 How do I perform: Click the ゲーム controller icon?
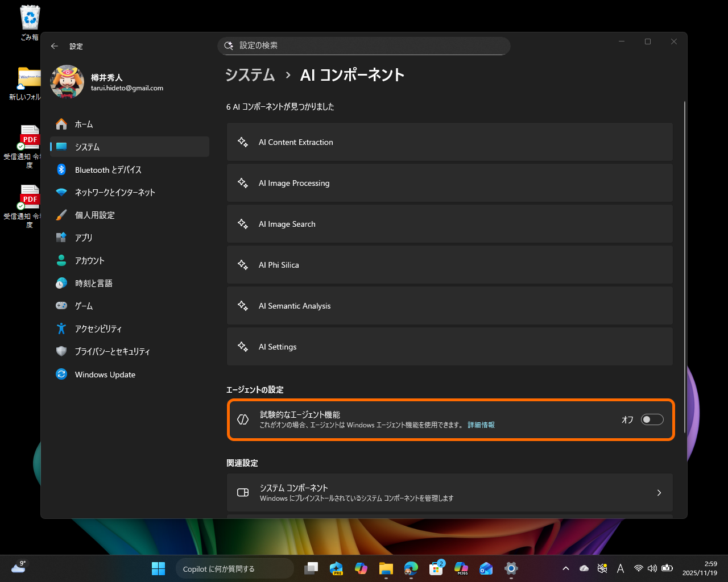tap(61, 306)
